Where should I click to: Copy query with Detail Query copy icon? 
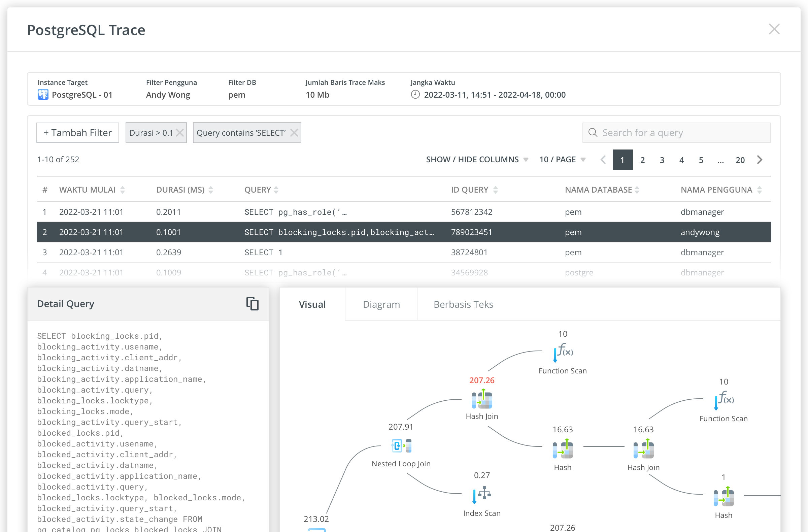pyautogui.click(x=252, y=303)
